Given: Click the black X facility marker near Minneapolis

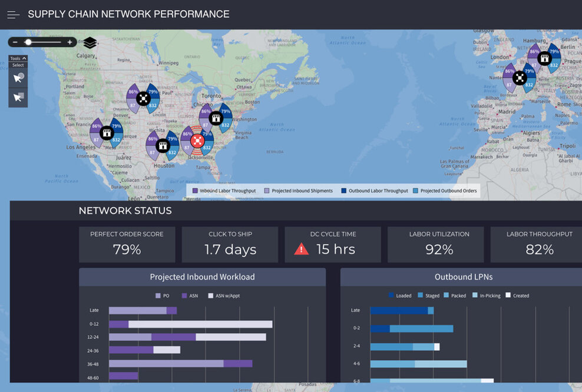Looking at the screenshot, I should (143, 98).
